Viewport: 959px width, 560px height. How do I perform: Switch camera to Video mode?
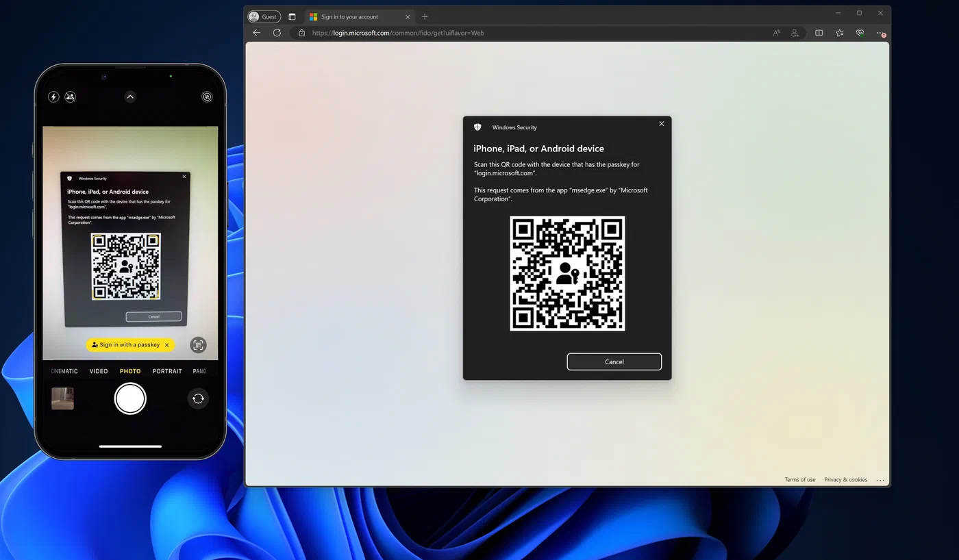pos(99,371)
